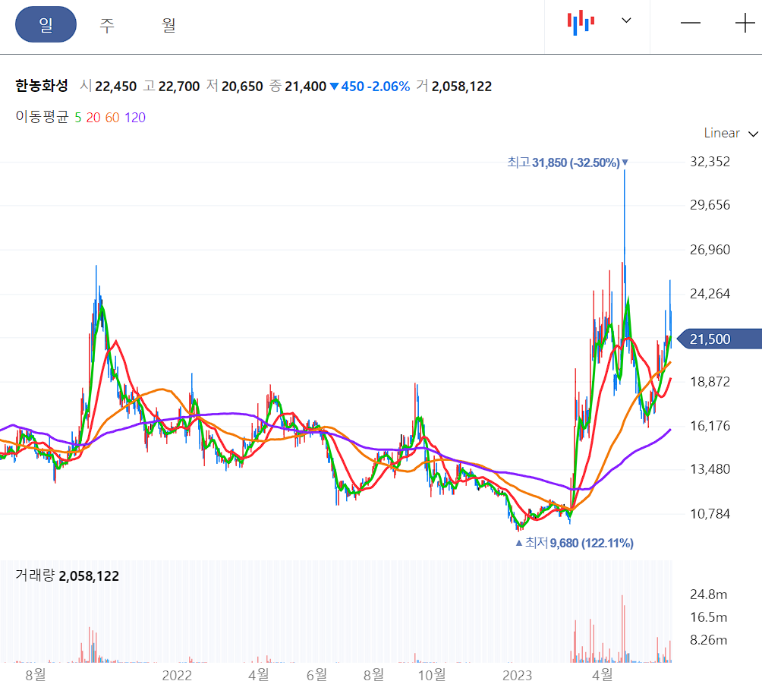Click the high price 22,700 value
The image size is (762, 700).
coord(179,87)
